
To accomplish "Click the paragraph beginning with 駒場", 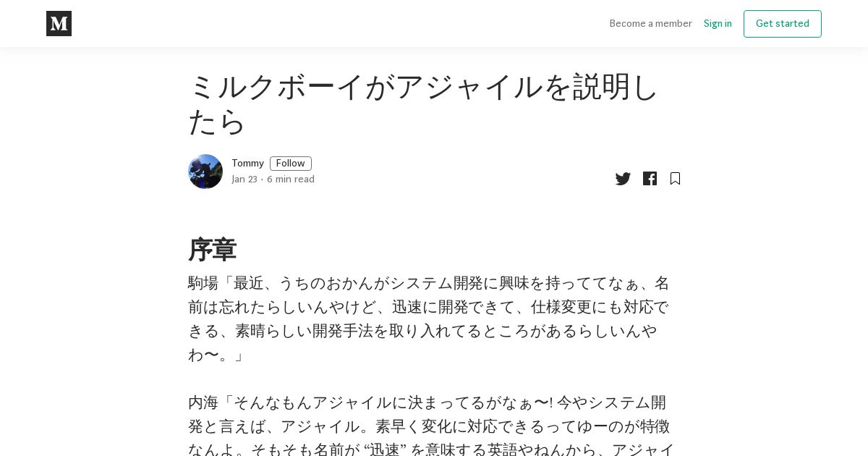I will (430, 318).
